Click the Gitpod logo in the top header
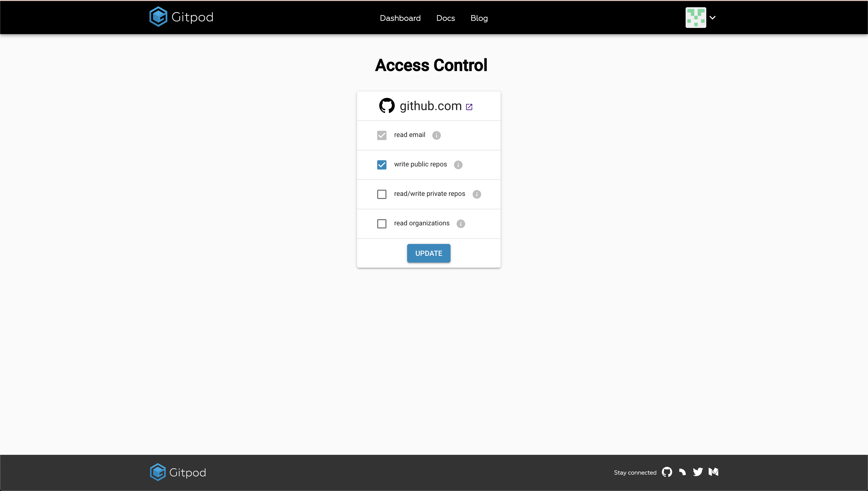The height and width of the screenshot is (491, 868). tap(181, 17)
